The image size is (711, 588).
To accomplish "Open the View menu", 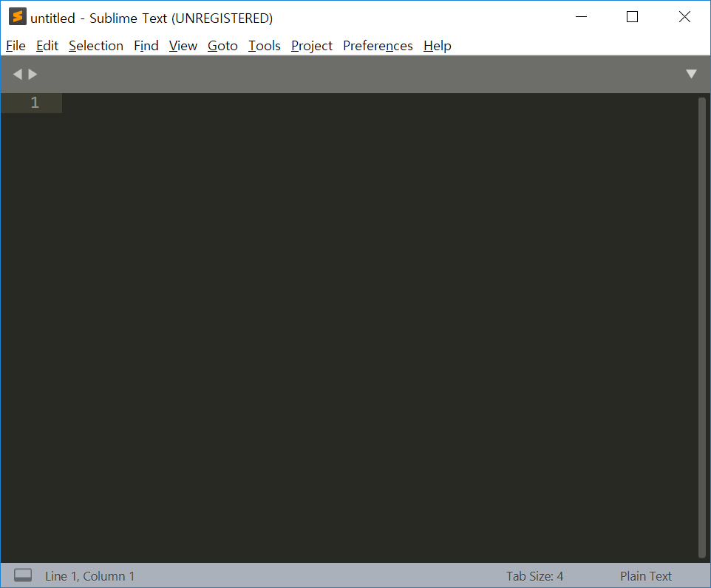I will tap(183, 46).
